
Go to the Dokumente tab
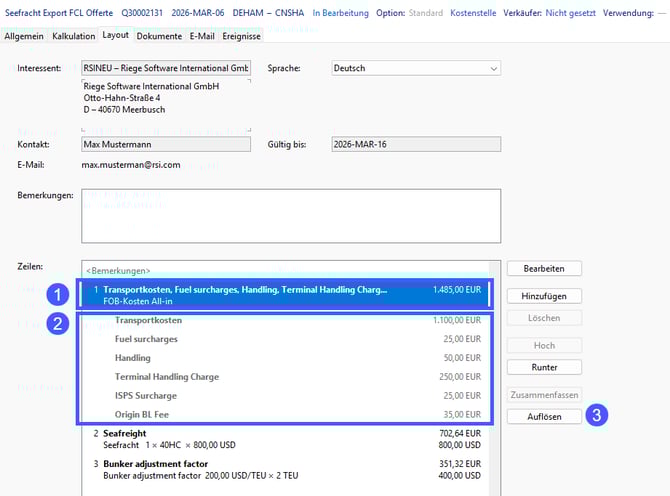point(159,36)
